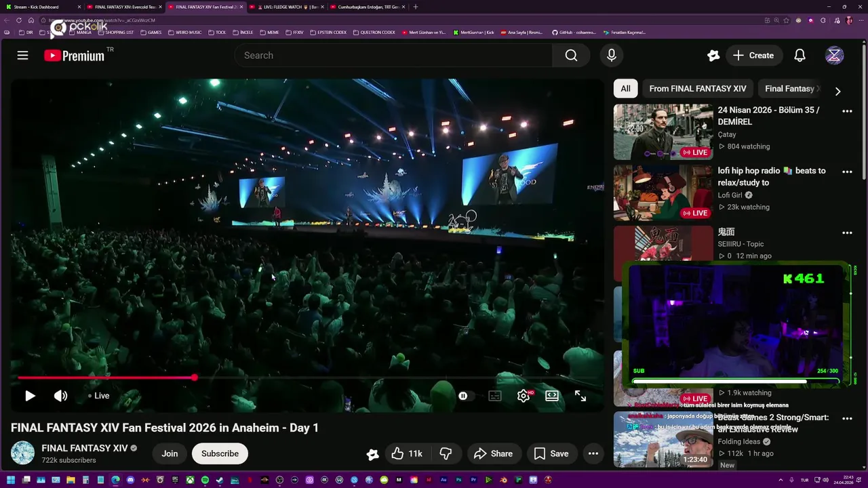Open lofi hip hop radio thumbnail
This screenshot has height=488, width=868.
(x=663, y=192)
